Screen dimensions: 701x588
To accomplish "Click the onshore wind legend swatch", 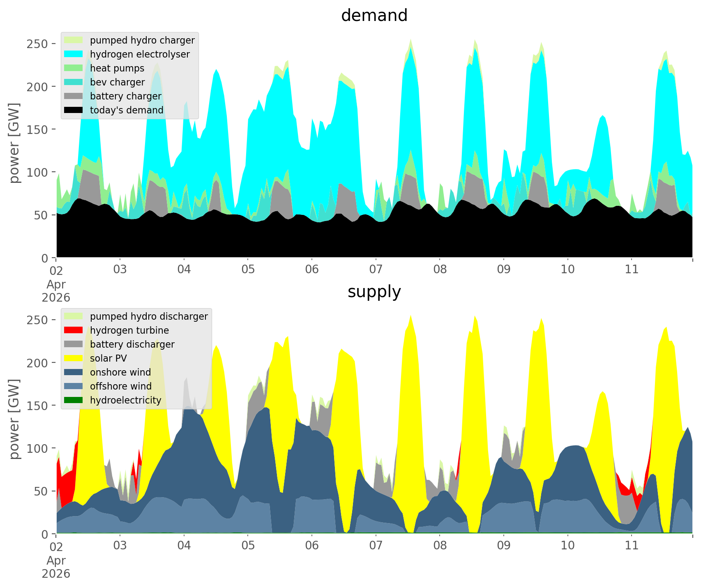I will pos(74,372).
